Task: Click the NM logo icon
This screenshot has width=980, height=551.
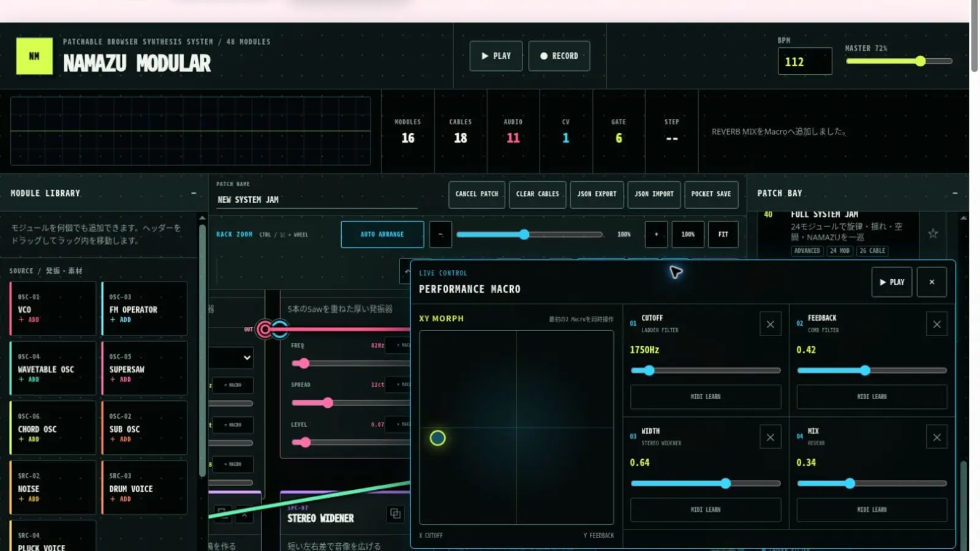Action: click(34, 56)
